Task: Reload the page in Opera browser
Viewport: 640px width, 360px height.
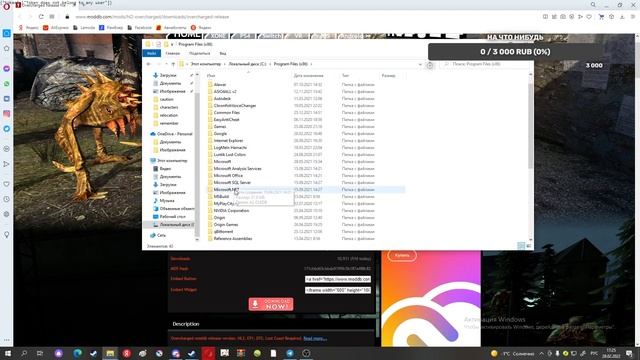Action: 41,17
